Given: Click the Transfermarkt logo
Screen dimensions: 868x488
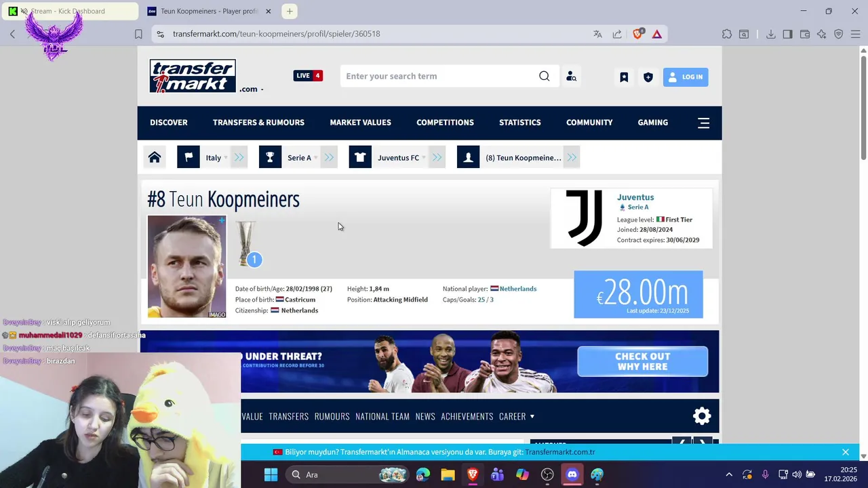Looking at the screenshot, I should coord(193,76).
